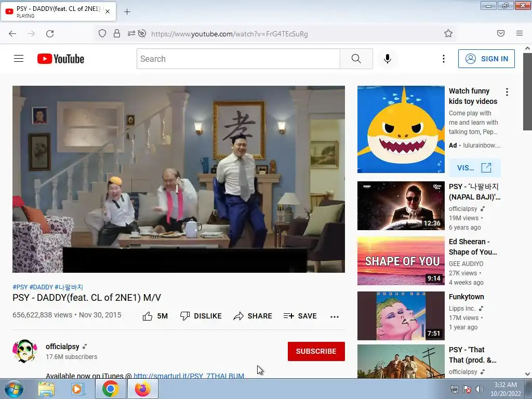The height and width of the screenshot is (399, 532).
Task: Click the #나팔바지 hashtag
Action: [x=69, y=287]
